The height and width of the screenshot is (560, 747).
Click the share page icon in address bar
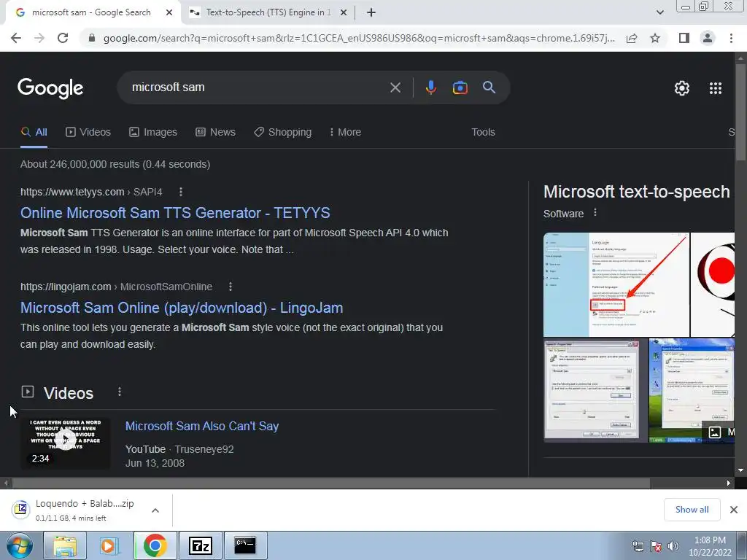point(632,38)
